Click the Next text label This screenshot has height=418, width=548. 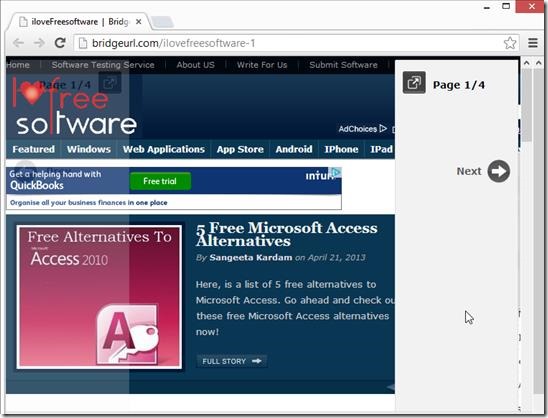pos(469,171)
